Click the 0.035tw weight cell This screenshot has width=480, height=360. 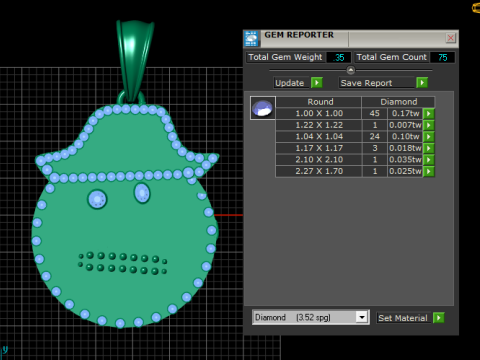(x=405, y=160)
